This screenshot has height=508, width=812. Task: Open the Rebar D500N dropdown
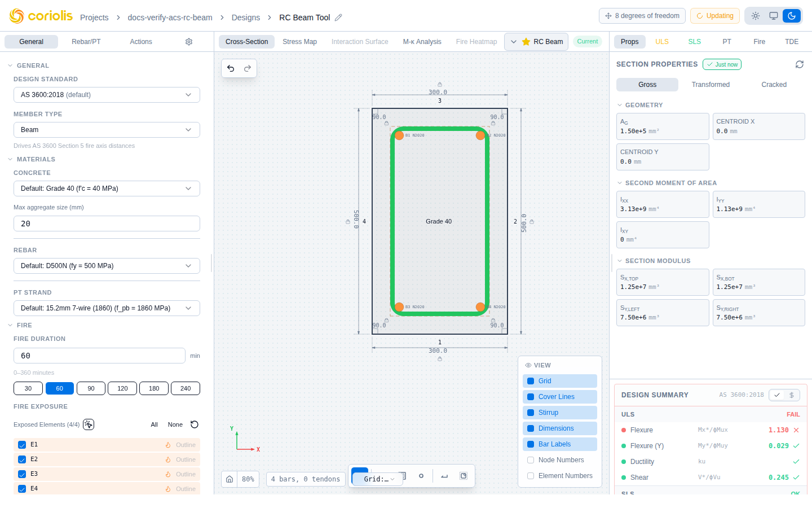point(107,266)
